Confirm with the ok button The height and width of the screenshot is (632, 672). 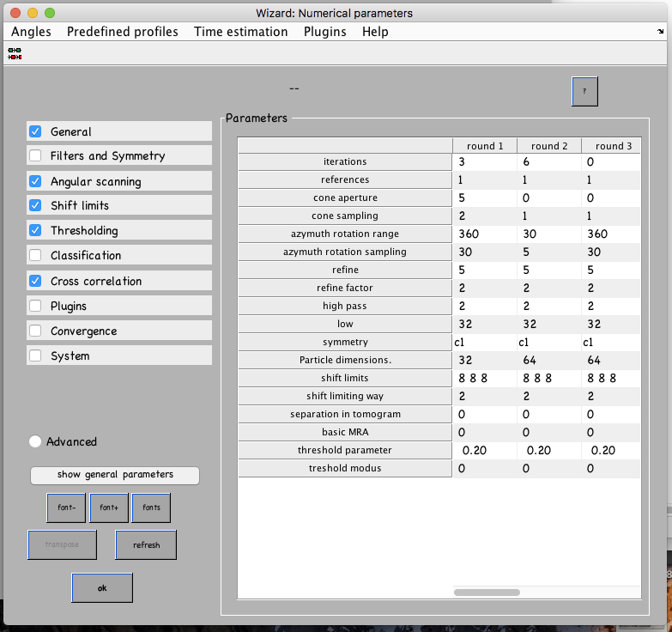coord(102,588)
